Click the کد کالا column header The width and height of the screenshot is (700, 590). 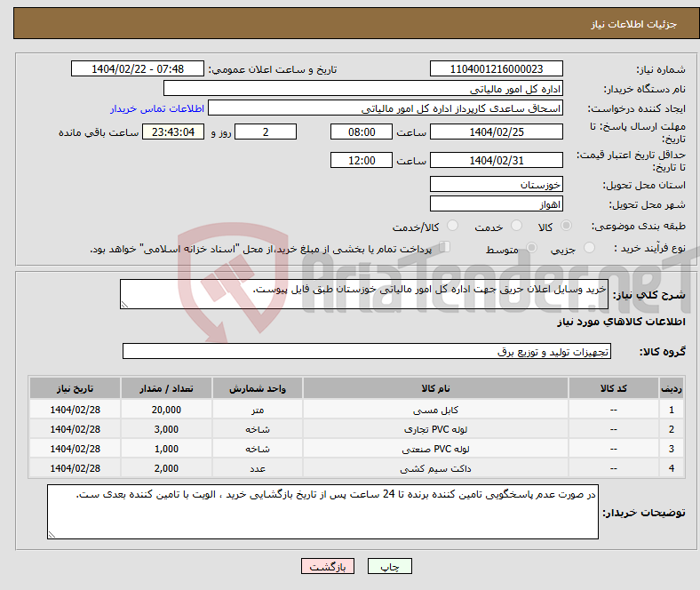click(614, 388)
